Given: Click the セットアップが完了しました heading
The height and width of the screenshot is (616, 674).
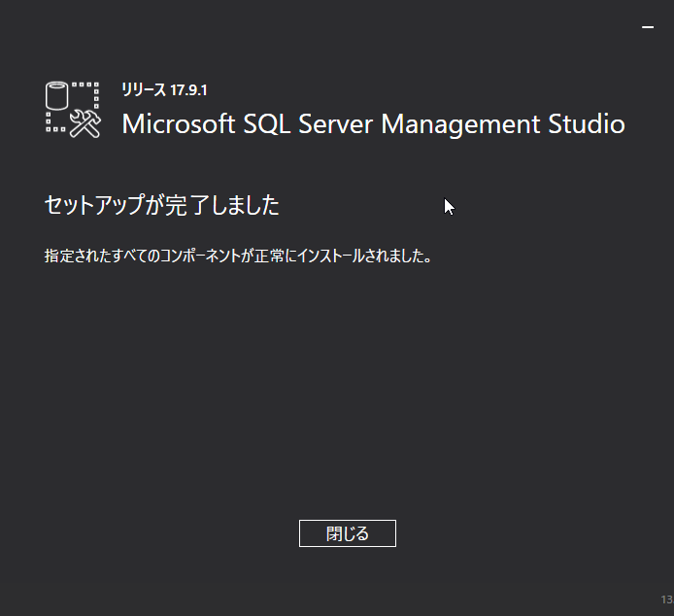Looking at the screenshot, I should [162, 205].
